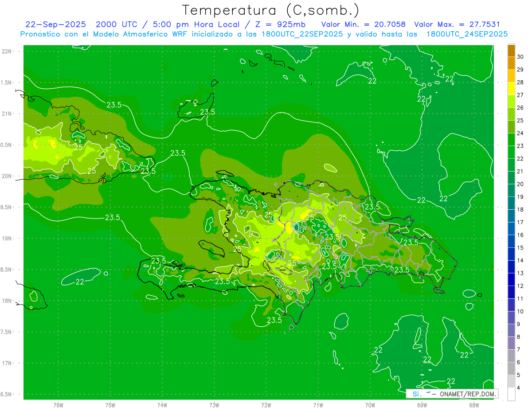Click the 17N latitude axis label
Screen dimensions: 532x411
click(7, 363)
